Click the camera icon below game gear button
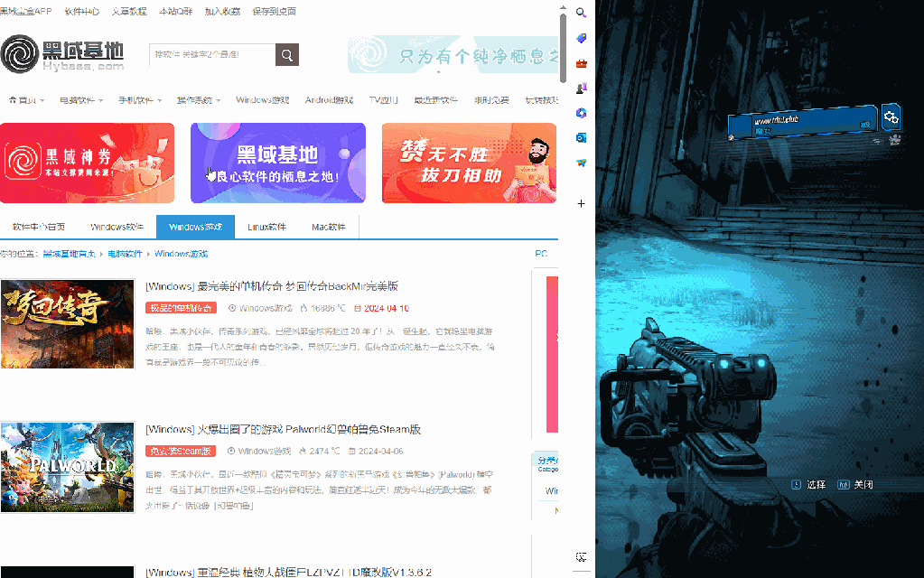This screenshot has width=924, height=578. (x=895, y=140)
